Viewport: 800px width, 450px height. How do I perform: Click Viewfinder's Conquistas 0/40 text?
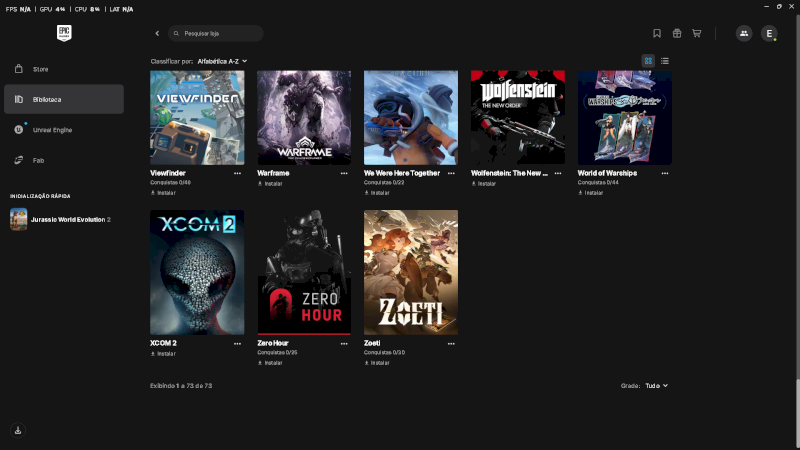tap(170, 183)
